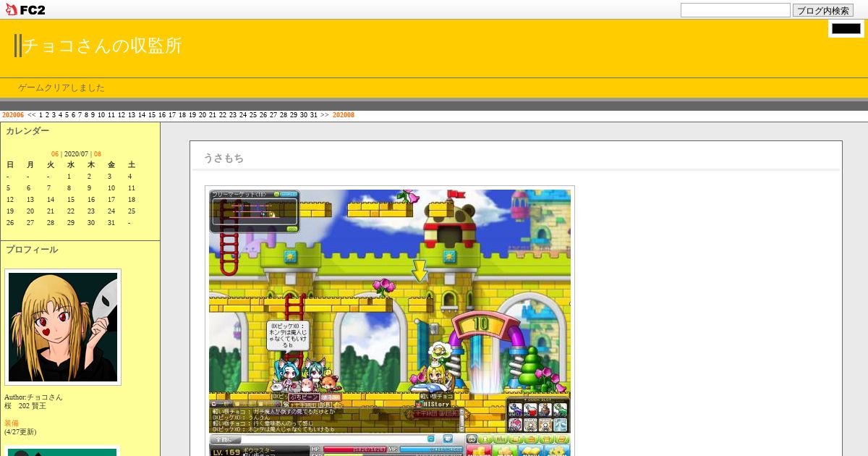868x456 pixels.
Task: Go to previous month 202006 link
Action: coord(13,115)
